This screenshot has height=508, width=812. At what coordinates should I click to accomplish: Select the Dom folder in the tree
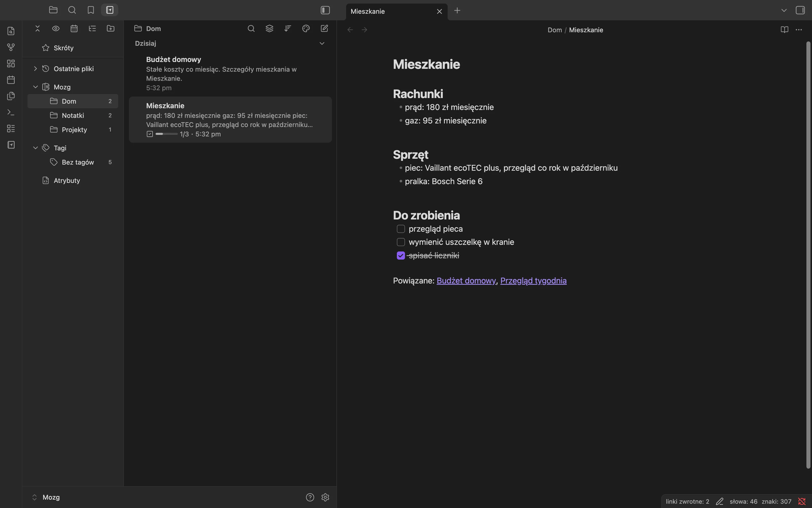click(x=73, y=101)
